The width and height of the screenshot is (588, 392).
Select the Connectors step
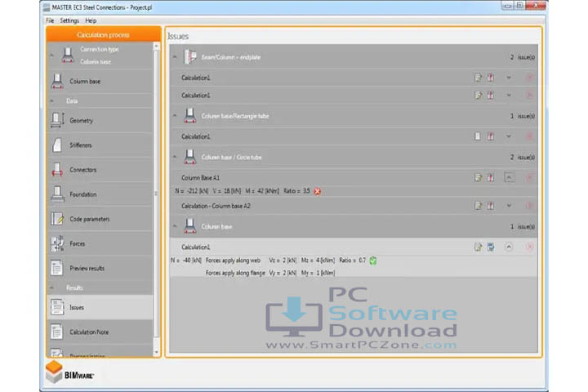pos(100,170)
